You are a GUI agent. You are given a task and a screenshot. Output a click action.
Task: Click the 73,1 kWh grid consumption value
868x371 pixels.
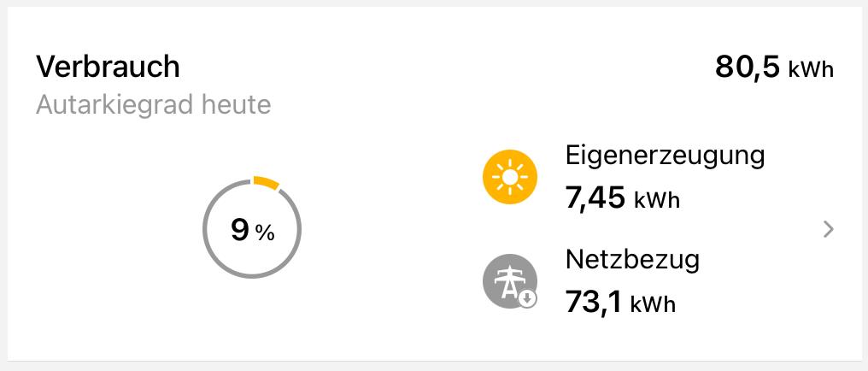pyautogui.click(x=620, y=303)
